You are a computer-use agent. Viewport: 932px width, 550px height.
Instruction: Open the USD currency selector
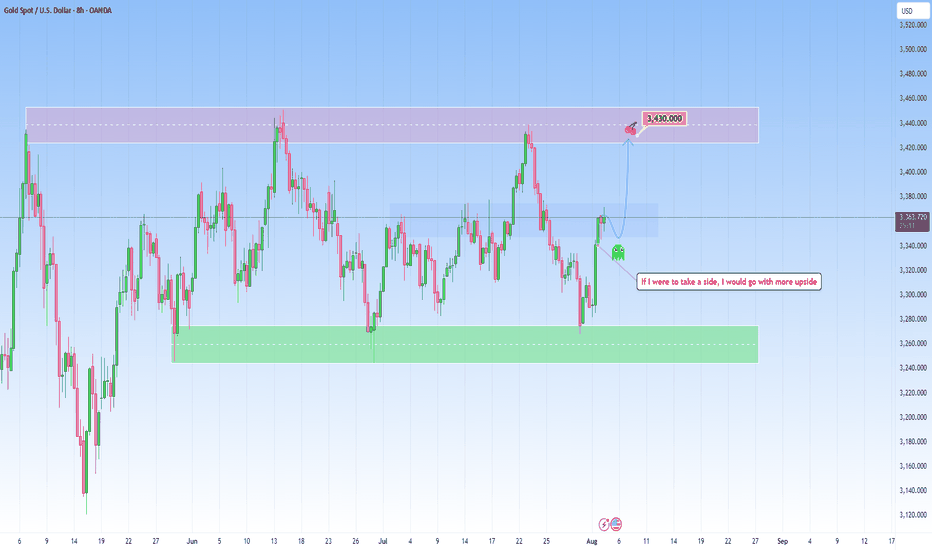click(912, 11)
